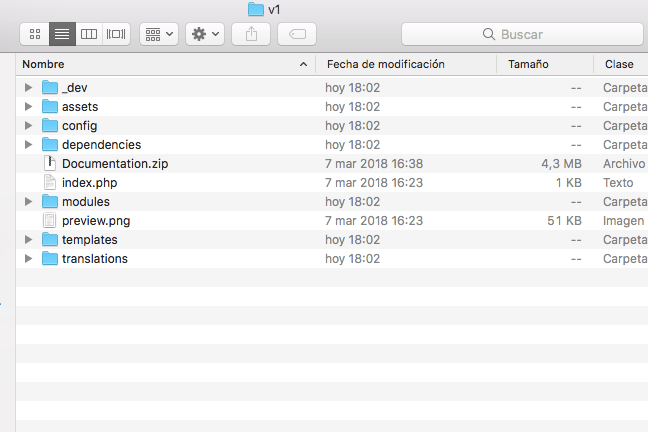
Task: Expand the translations folder
Action: 28,258
